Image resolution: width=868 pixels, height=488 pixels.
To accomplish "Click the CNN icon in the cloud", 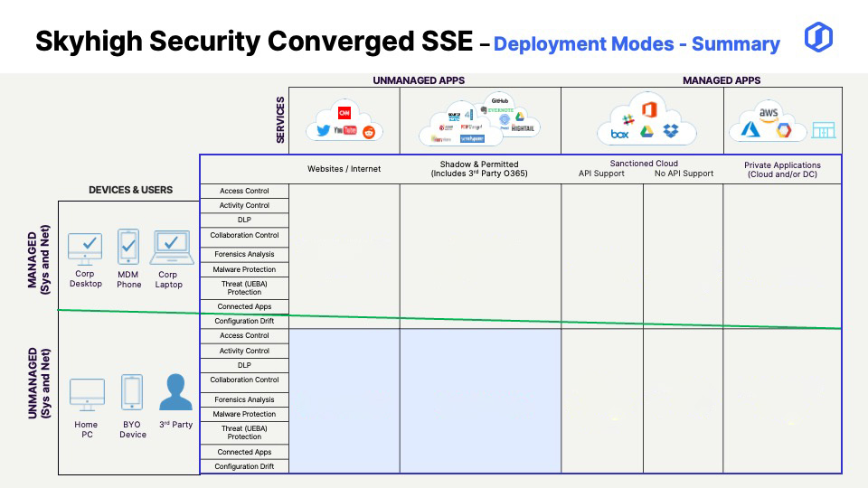I will [x=344, y=113].
